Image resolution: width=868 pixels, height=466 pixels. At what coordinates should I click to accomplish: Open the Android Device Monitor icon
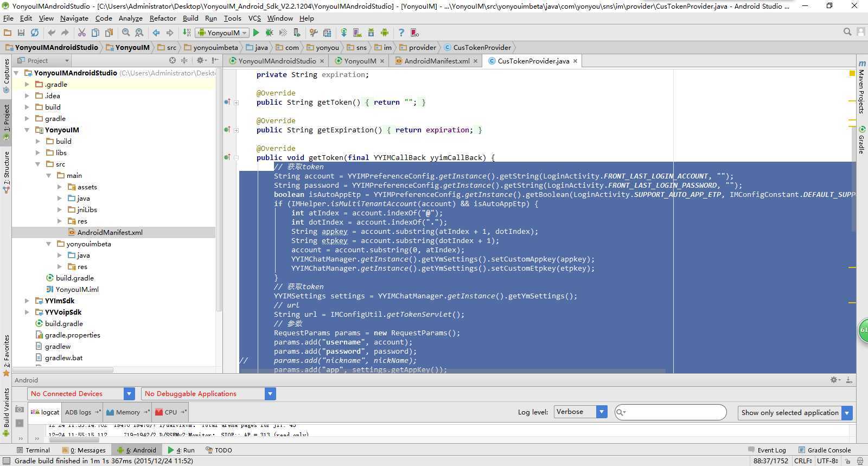pyautogui.click(x=385, y=33)
